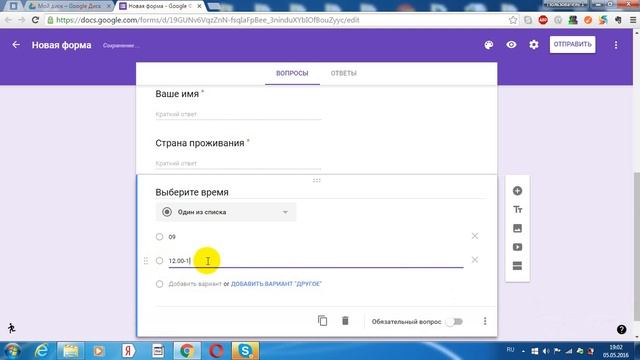Open the help question mark icon
The image size is (640, 360).
621,329
